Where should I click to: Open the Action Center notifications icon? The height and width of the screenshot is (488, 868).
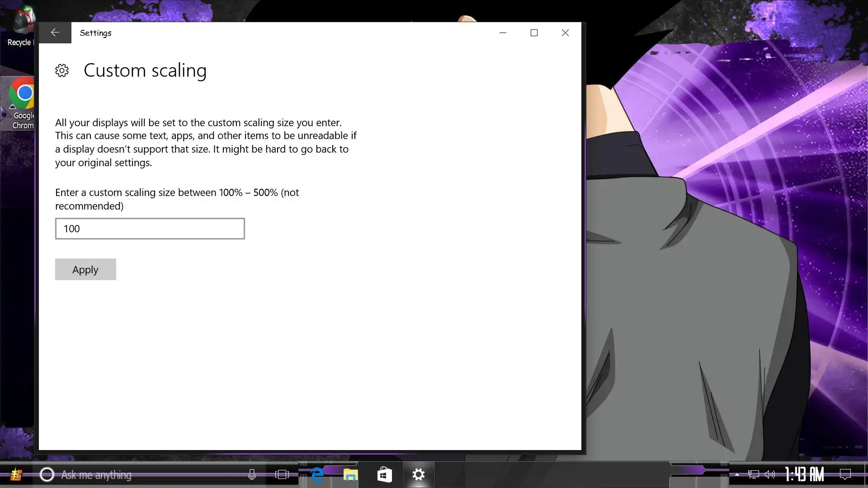coord(845,474)
